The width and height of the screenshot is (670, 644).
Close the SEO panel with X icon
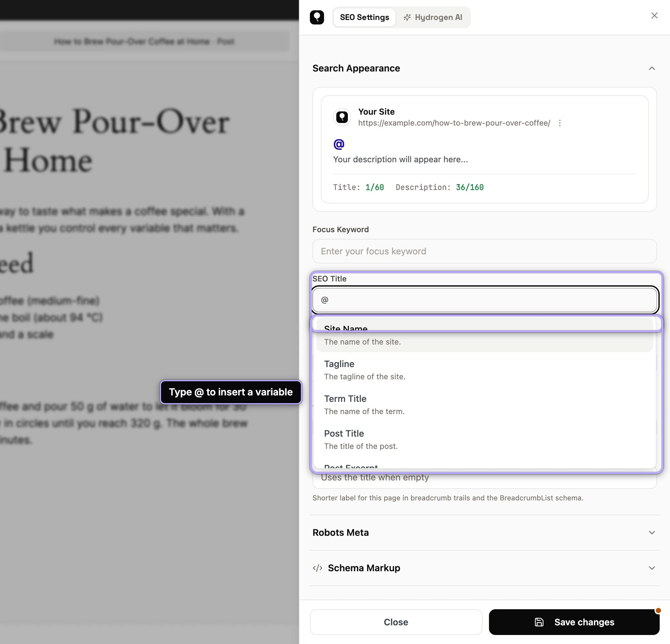pos(654,16)
